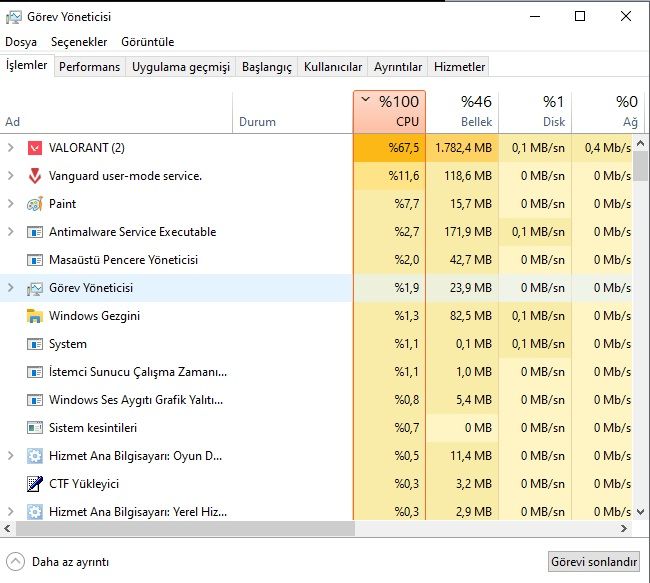This screenshot has height=583, width=650.
Task: Switch to the Ayrıntılar tab
Action: (398, 67)
